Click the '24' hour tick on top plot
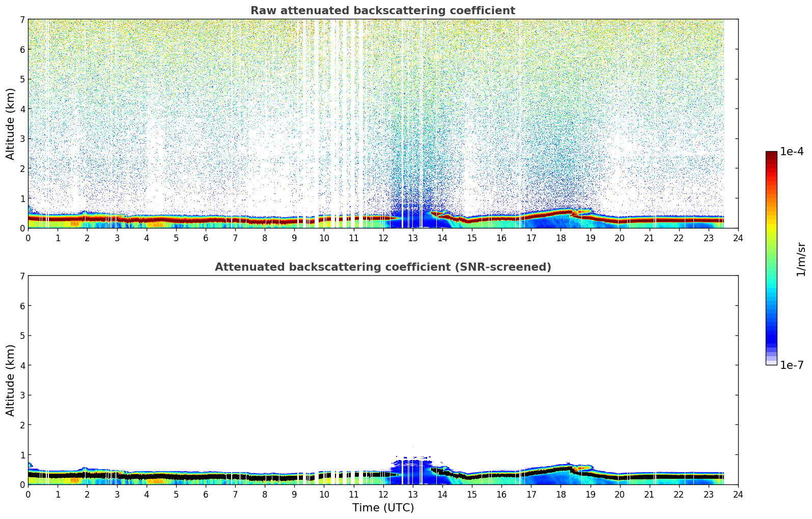The image size is (812, 519). click(x=738, y=238)
